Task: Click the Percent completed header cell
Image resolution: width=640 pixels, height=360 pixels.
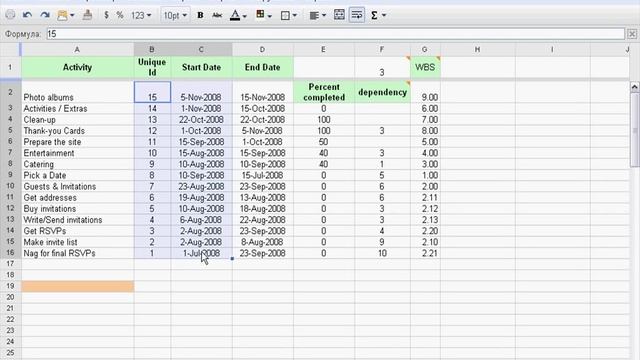Action: pos(324,92)
